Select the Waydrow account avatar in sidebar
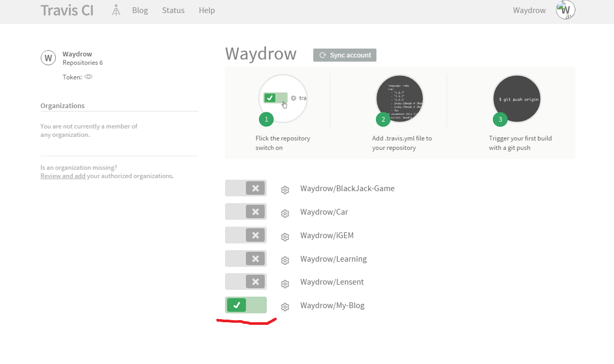This screenshot has height=364, width=614. coord(48,58)
